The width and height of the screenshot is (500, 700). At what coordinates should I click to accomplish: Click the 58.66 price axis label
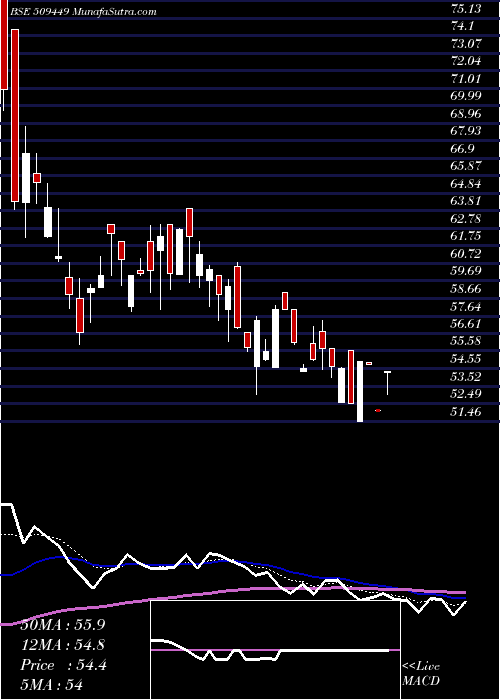[x=466, y=289]
